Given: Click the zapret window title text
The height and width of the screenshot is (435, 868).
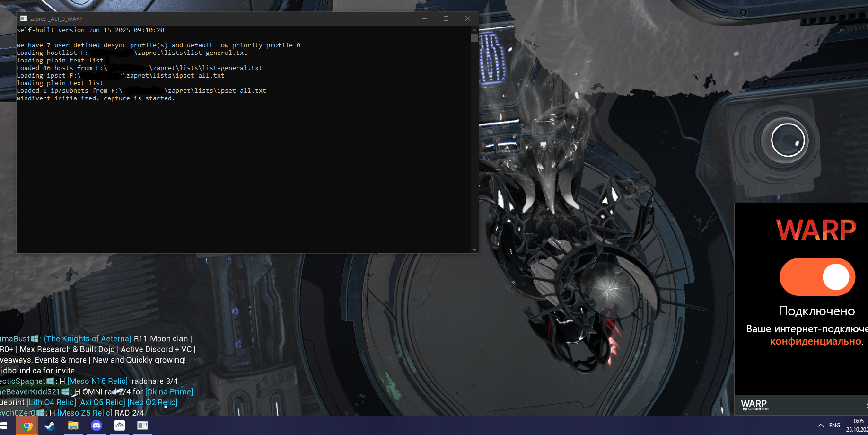Looking at the screenshot, I should (56, 19).
